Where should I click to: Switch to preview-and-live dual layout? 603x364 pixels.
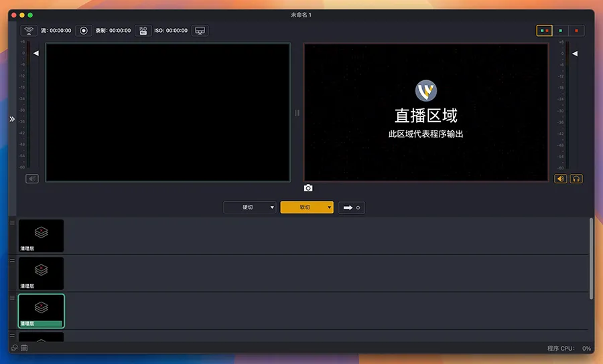pyautogui.click(x=544, y=31)
